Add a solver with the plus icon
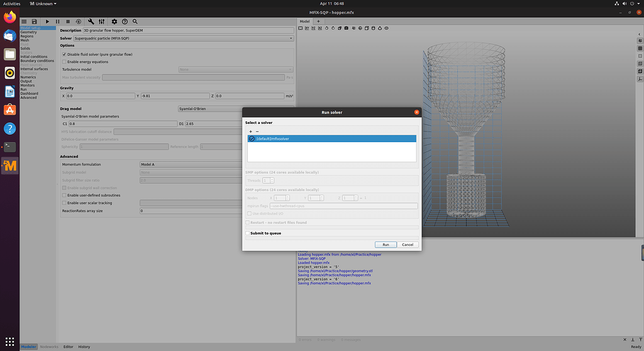644x351 pixels. [x=251, y=131]
